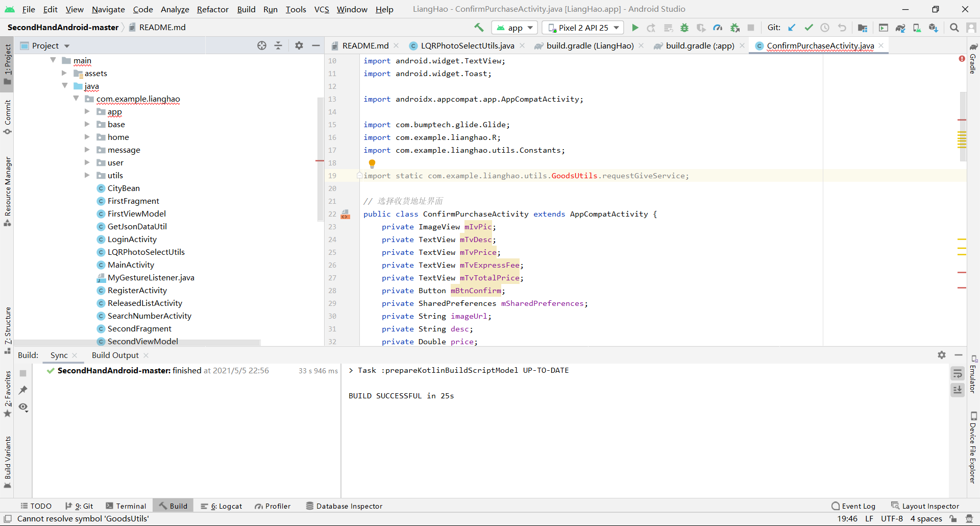Click the Profile app gauge icon
980x526 pixels.
(718, 28)
